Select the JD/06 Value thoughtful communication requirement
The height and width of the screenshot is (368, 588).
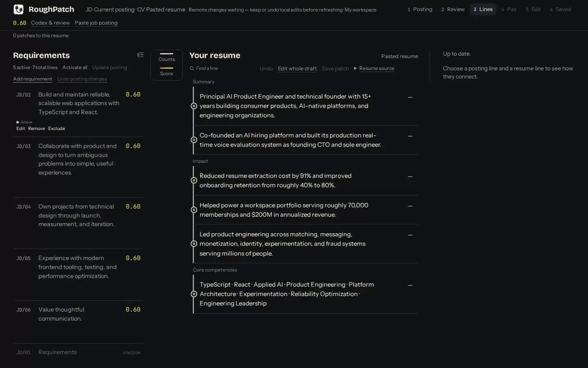[x=78, y=314]
